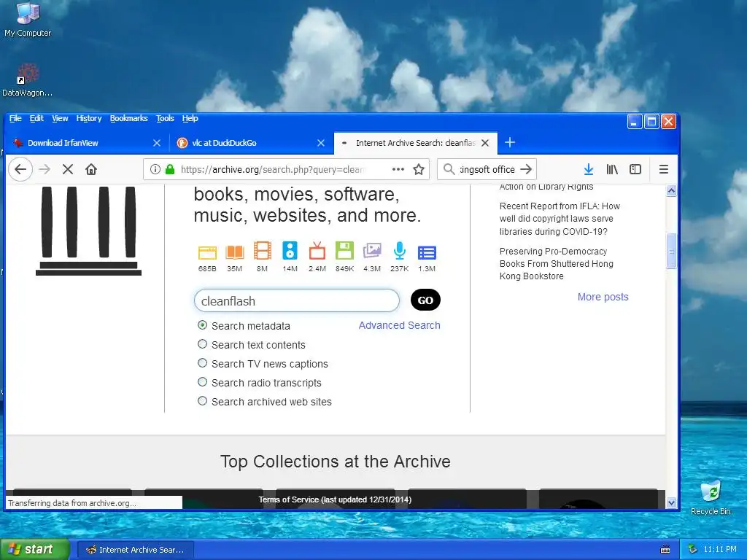Select Search TV news captions option
The image size is (747, 560).
pos(203,363)
